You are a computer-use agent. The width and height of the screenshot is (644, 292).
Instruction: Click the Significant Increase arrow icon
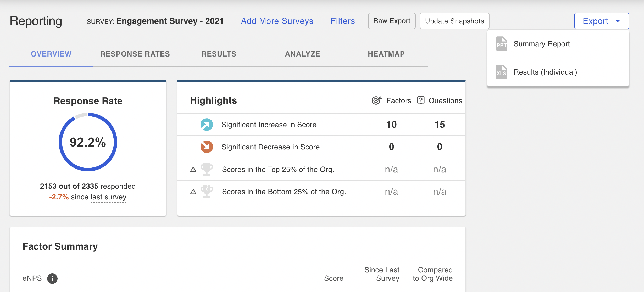[207, 125]
